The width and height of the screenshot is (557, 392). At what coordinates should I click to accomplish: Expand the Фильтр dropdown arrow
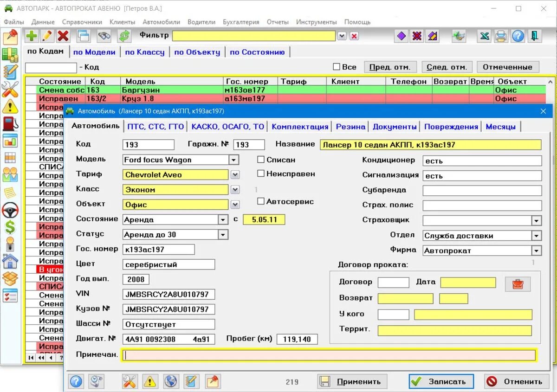click(x=342, y=36)
